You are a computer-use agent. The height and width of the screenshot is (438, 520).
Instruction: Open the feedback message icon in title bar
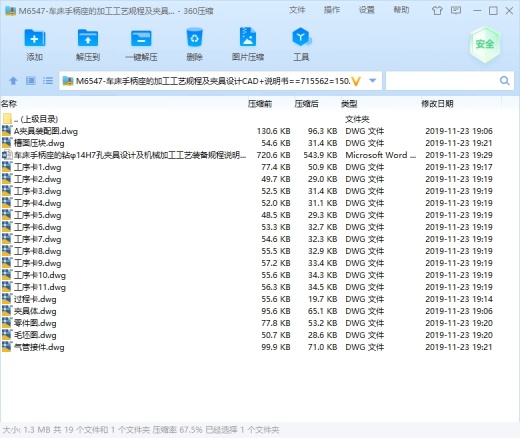coord(456,11)
